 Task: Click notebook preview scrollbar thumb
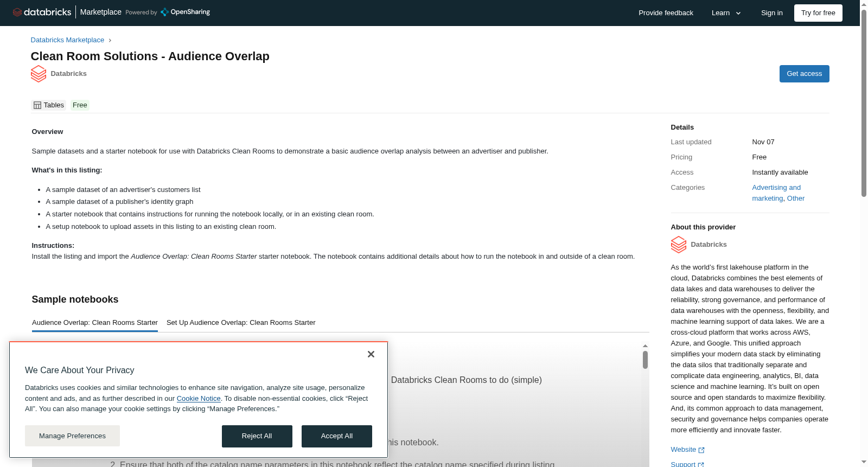pos(645,360)
